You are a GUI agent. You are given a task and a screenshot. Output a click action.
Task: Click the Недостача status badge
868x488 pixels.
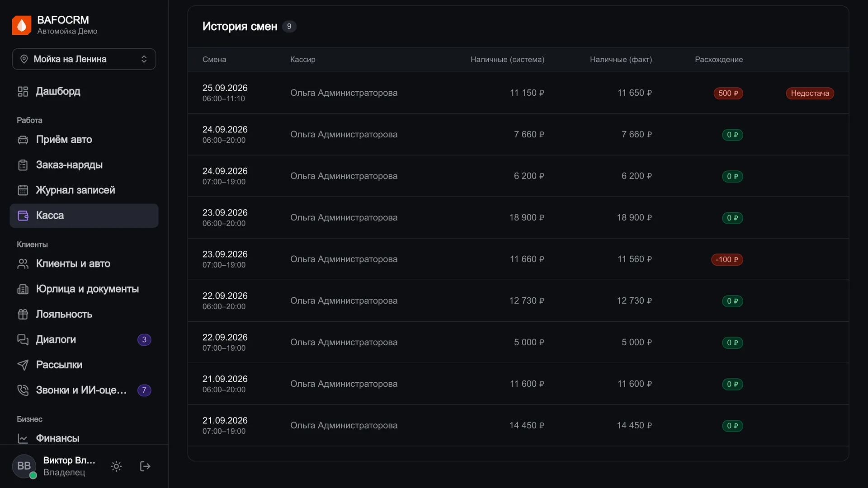coord(810,94)
